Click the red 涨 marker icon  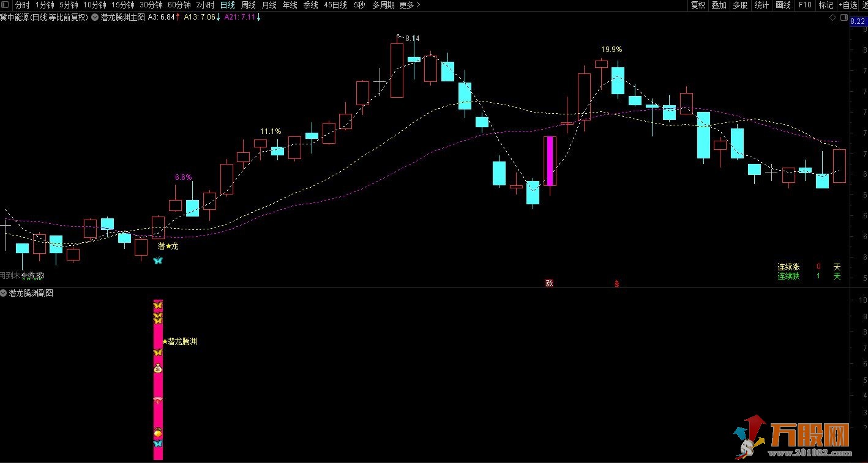(x=549, y=283)
